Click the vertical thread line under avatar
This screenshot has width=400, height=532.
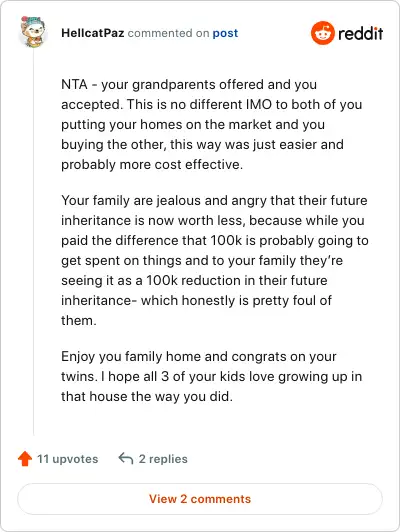[34, 243]
